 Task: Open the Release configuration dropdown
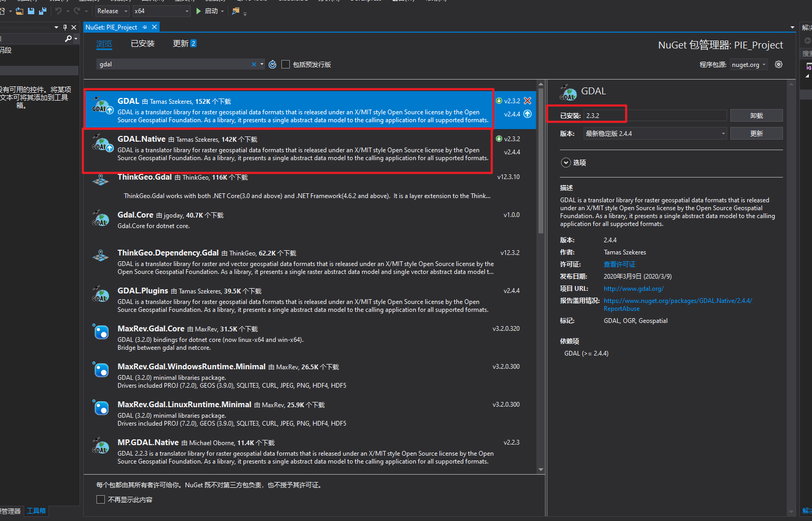click(111, 11)
